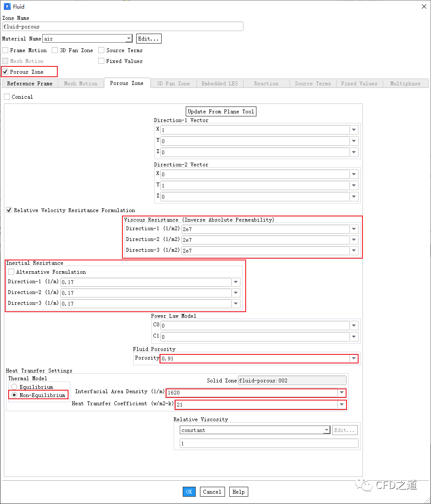Click Interfacial Area Density field 1620
431x504 pixels.
click(252, 392)
